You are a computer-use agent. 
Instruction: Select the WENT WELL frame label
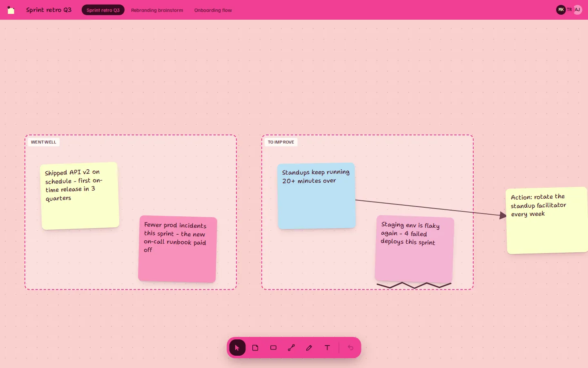tap(44, 142)
